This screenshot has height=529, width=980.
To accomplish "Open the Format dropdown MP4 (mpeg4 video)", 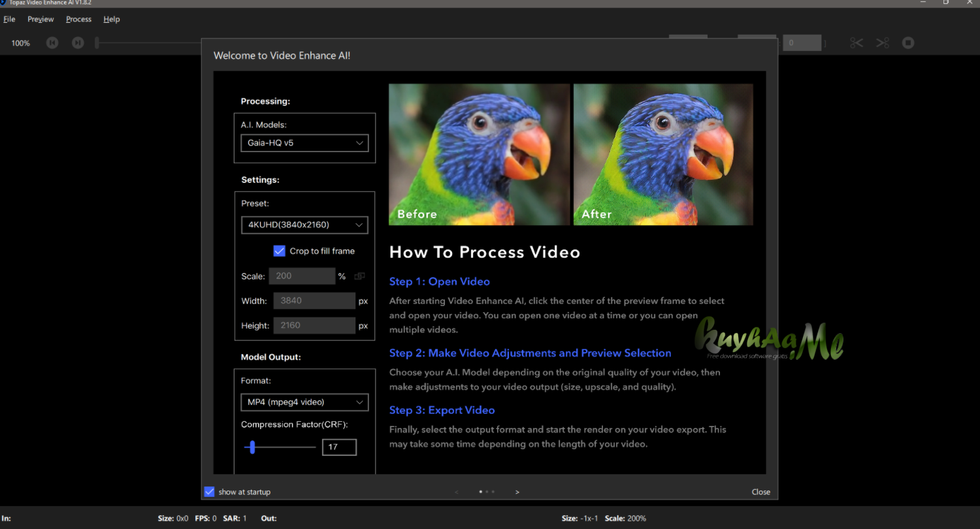I will [x=304, y=402].
